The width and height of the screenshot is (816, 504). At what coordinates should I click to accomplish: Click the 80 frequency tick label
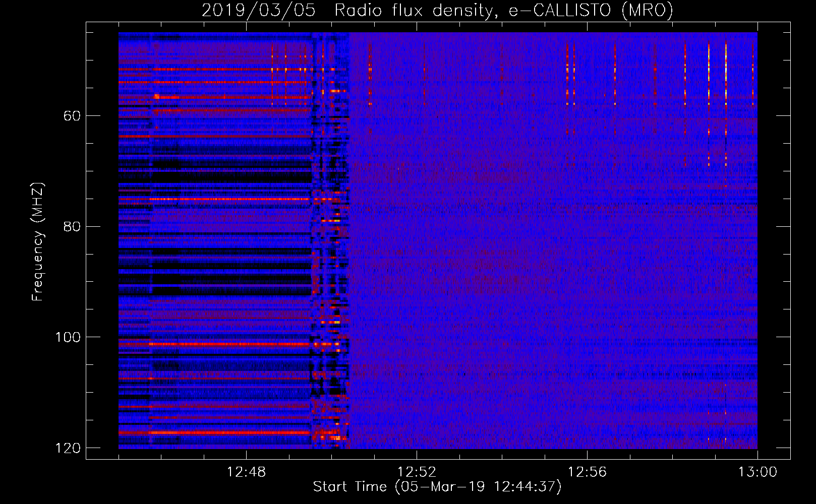[72, 227]
